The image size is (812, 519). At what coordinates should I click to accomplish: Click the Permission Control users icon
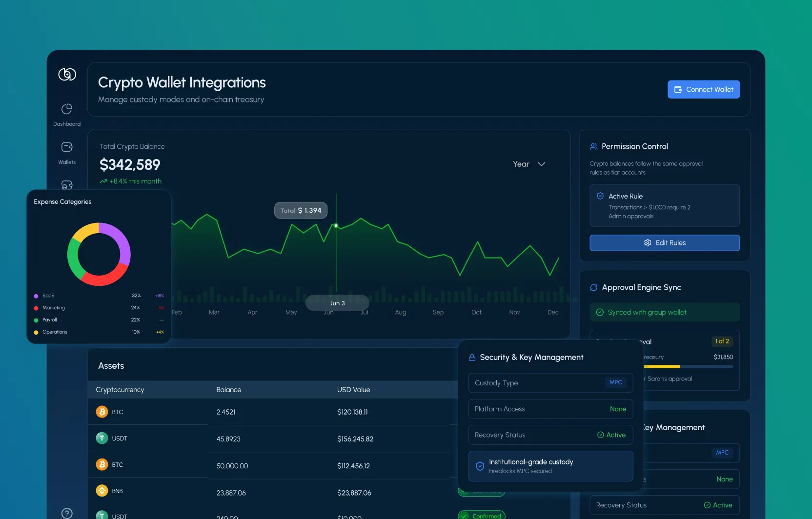click(x=594, y=146)
